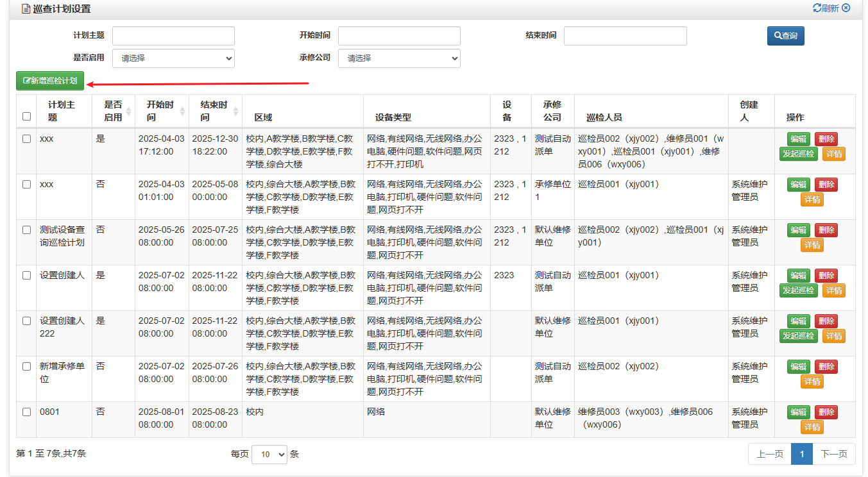Click 发起巡检 for the xxx plan ending 2025-12-30
The width and height of the screenshot is (868, 477).
799,154
